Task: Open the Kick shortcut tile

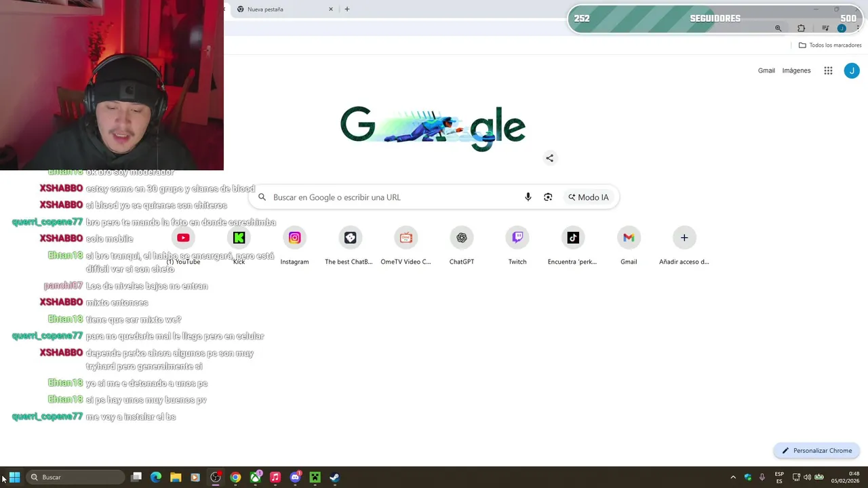Action: 239,245
